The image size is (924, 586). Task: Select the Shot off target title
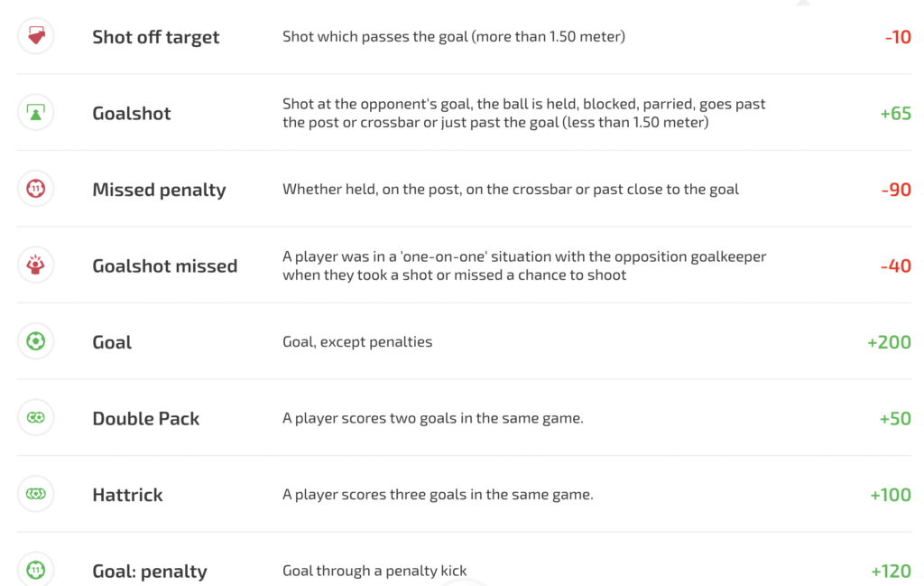point(155,37)
